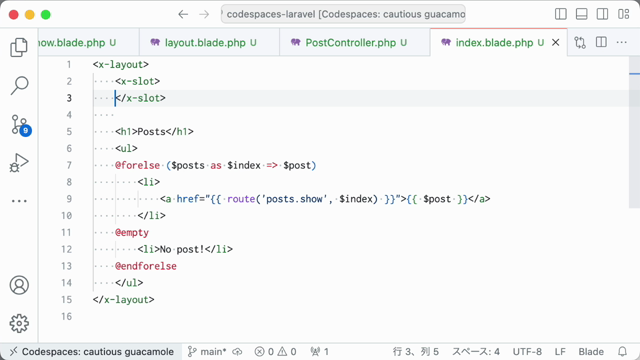This screenshot has width=640, height=360.
Task: Open the Search panel
Action: (19, 85)
